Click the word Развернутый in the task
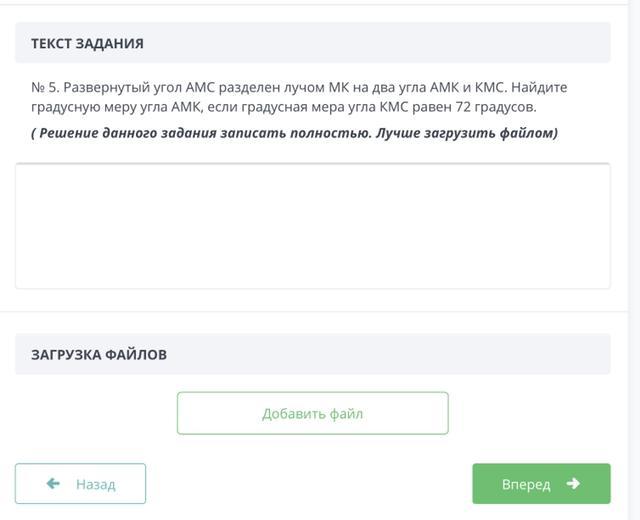The width and height of the screenshot is (640, 520). 106,88
